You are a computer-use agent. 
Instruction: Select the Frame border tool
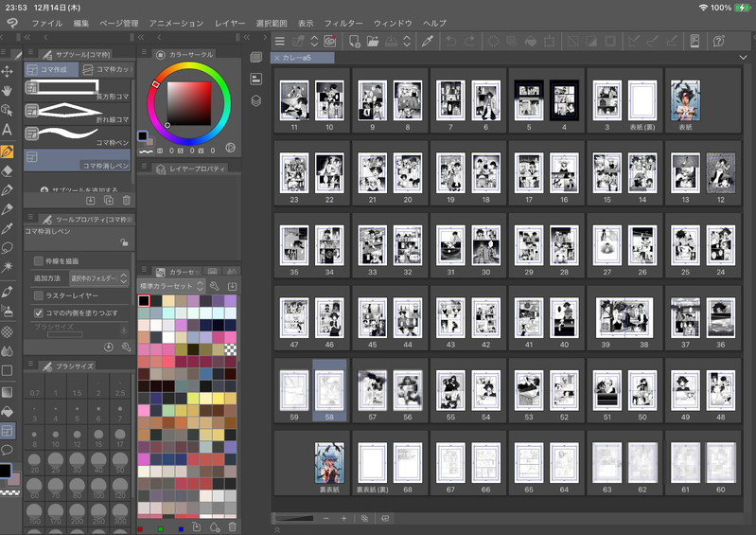pos(7,431)
